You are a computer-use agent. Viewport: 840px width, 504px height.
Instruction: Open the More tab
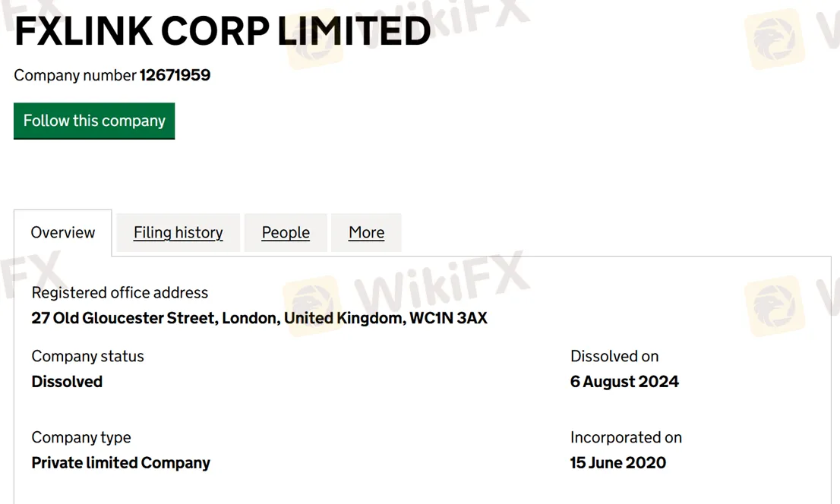[366, 232]
